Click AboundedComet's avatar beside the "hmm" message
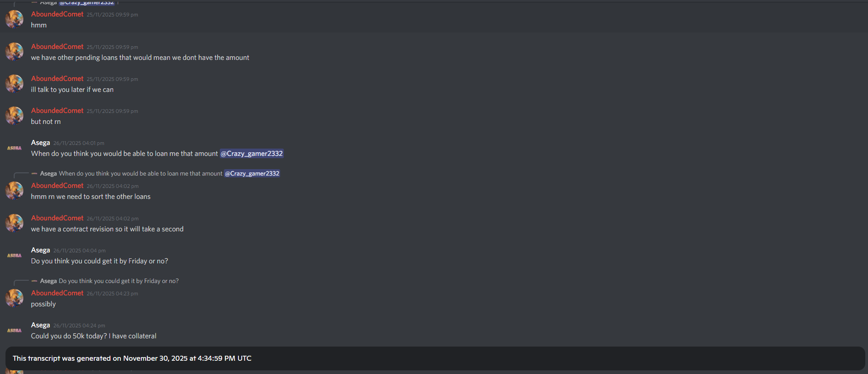 (14, 19)
